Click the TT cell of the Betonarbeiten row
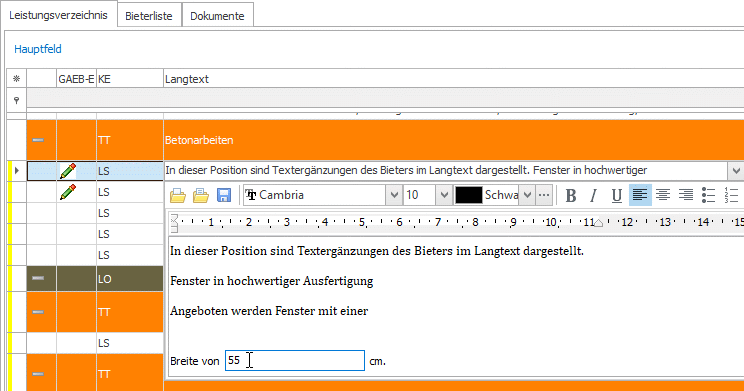Viewport: 744px width, 391px height. point(130,140)
